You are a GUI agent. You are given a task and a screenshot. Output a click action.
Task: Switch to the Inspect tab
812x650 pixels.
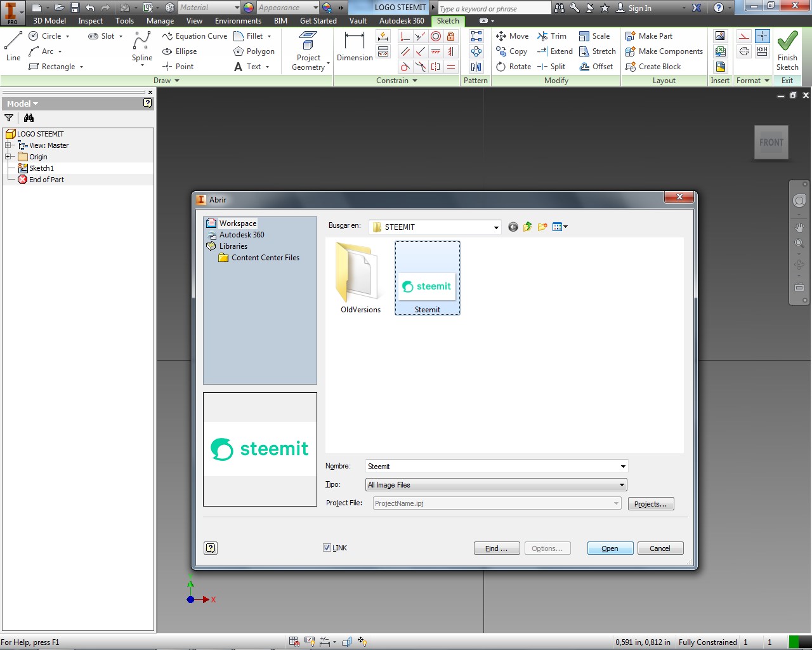[91, 21]
